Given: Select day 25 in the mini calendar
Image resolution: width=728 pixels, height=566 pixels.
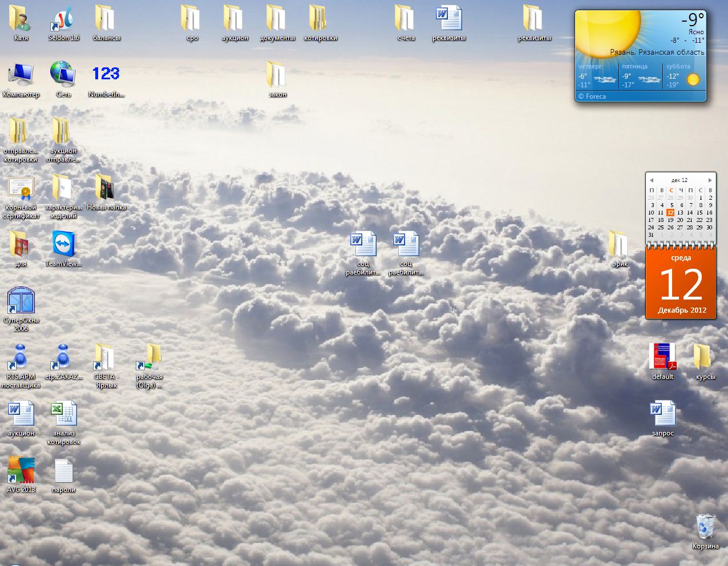Looking at the screenshot, I should click(x=661, y=227).
